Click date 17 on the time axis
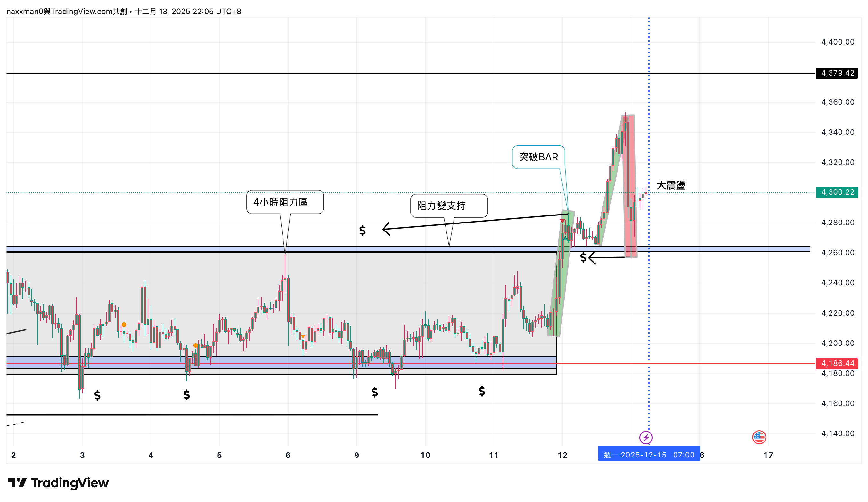This screenshot has height=502, width=868. click(x=768, y=455)
